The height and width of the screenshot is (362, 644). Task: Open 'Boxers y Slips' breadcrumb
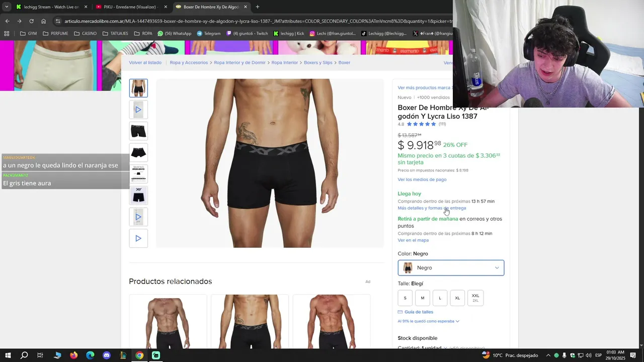click(318, 63)
